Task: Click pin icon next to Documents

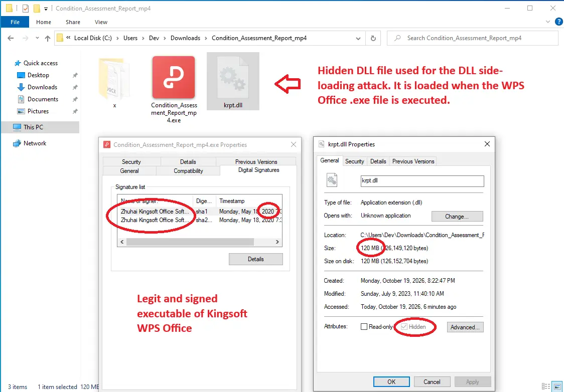Action: [x=75, y=100]
